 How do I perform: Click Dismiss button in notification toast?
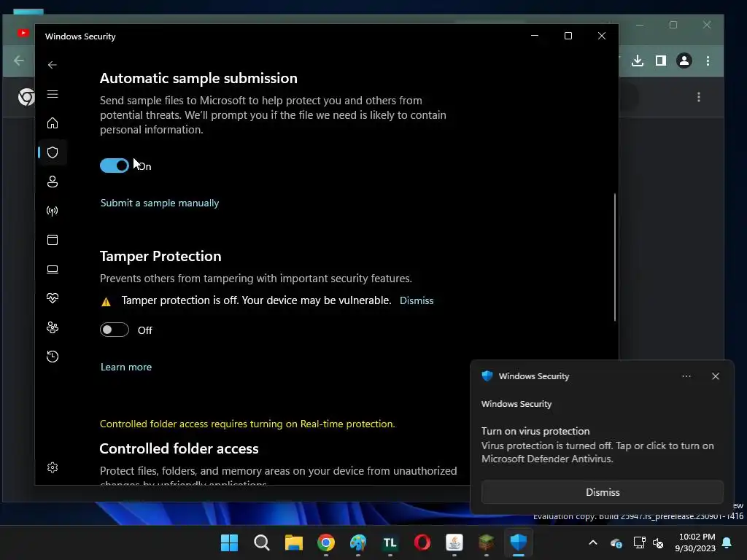coord(602,492)
